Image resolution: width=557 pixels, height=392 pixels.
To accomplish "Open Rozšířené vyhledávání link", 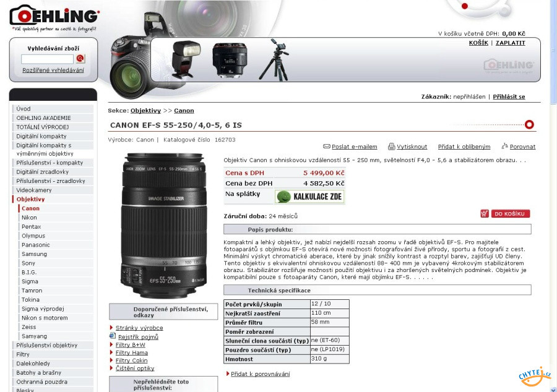I will 53,70.
